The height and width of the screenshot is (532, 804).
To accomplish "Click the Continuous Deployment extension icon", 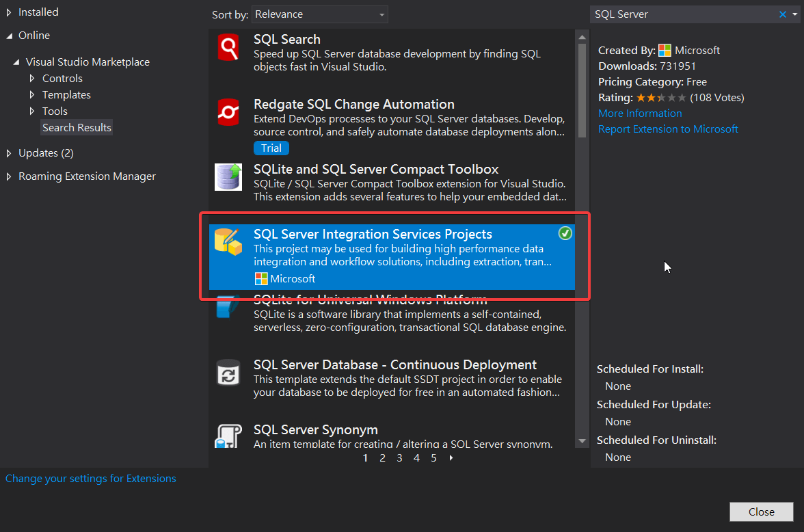I will tap(228, 373).
